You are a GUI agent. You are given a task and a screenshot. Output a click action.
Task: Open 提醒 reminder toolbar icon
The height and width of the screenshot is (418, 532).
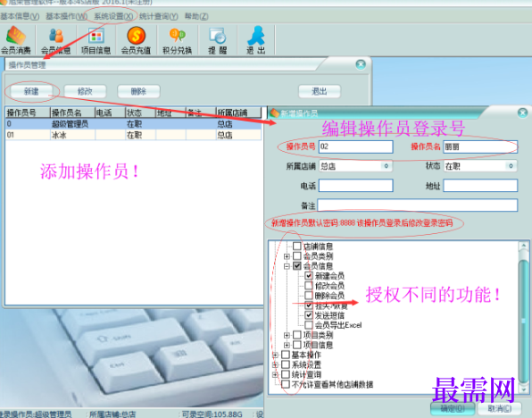click(x=218, y=40)
